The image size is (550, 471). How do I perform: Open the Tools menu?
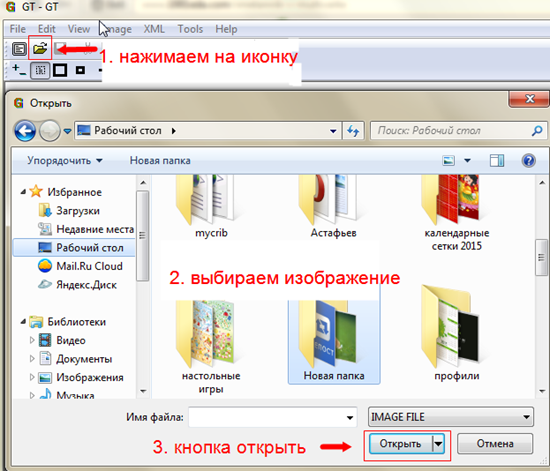click(190, 29)
